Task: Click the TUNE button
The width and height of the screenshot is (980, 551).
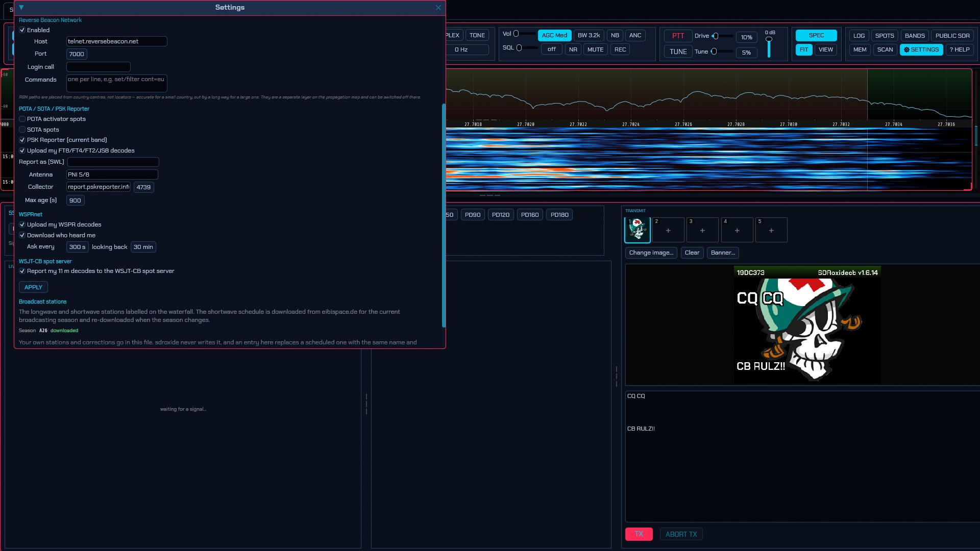Action: tap(678, 52)
